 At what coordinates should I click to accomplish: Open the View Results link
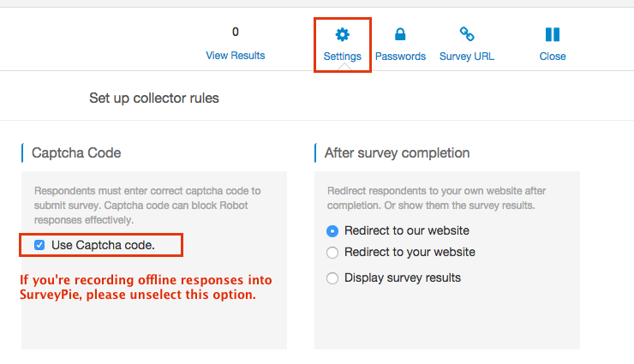point(236,56)
